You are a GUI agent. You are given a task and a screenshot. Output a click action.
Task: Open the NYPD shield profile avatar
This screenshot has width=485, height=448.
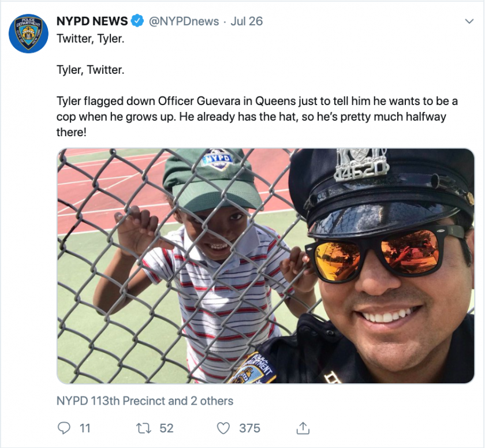pyautogui.click(x=28, y=33)
